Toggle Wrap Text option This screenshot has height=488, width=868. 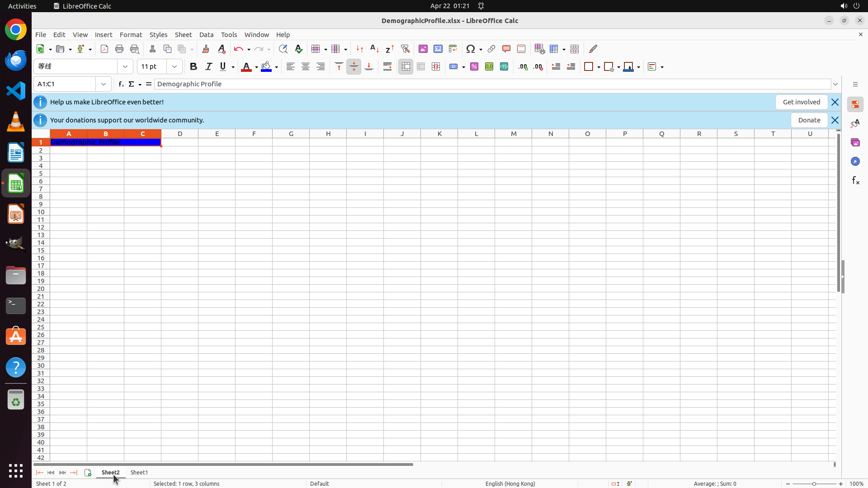click(x=387, y=66)
